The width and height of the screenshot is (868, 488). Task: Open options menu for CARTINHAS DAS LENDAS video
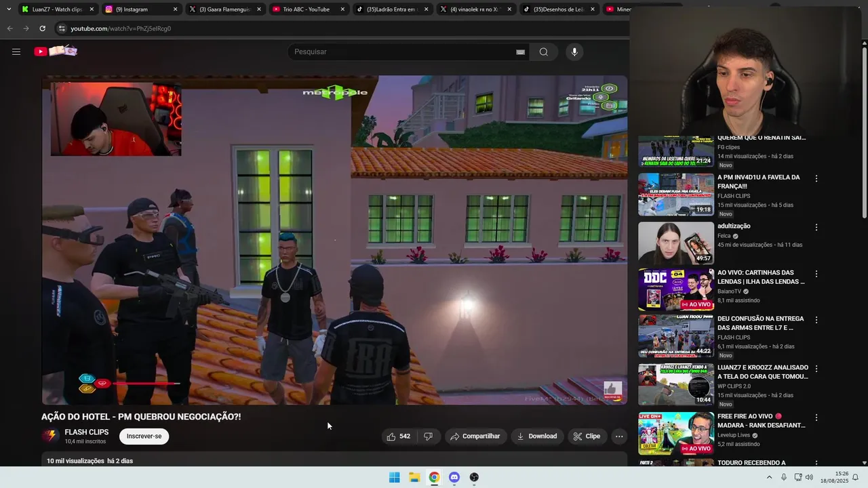816,274
